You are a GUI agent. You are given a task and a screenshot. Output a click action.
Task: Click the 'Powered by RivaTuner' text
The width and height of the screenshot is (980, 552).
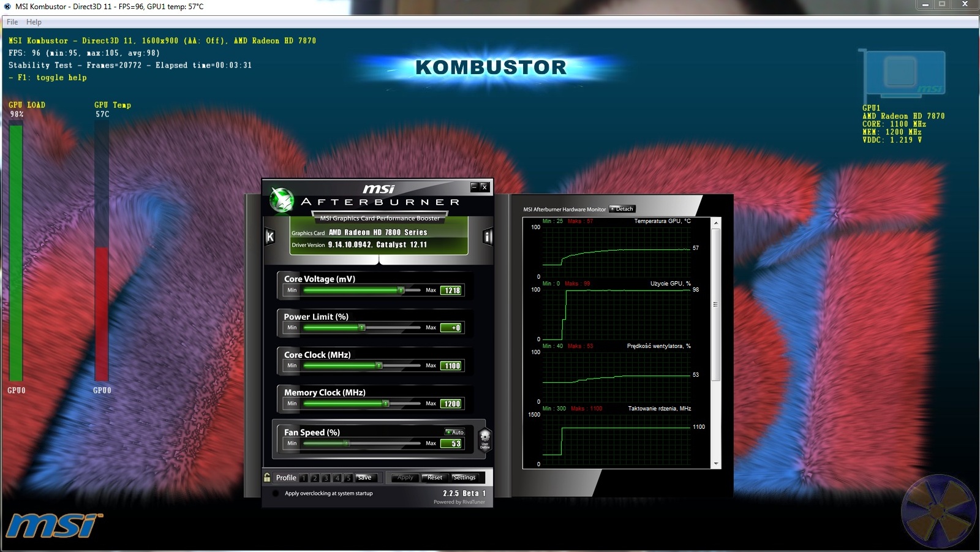coord(459,502)
